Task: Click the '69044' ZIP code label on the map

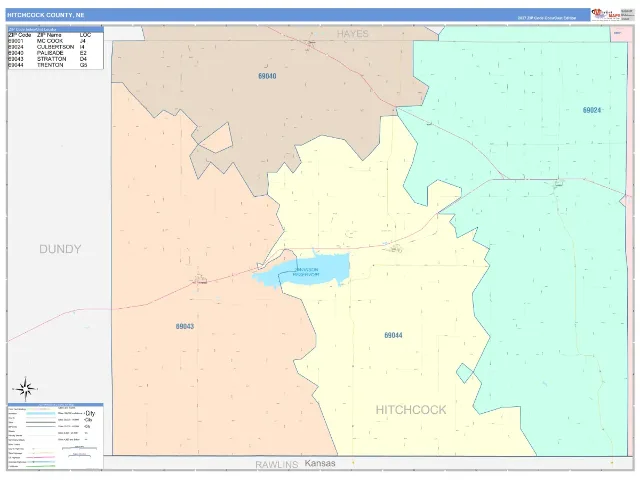Action: click(393, 335)
